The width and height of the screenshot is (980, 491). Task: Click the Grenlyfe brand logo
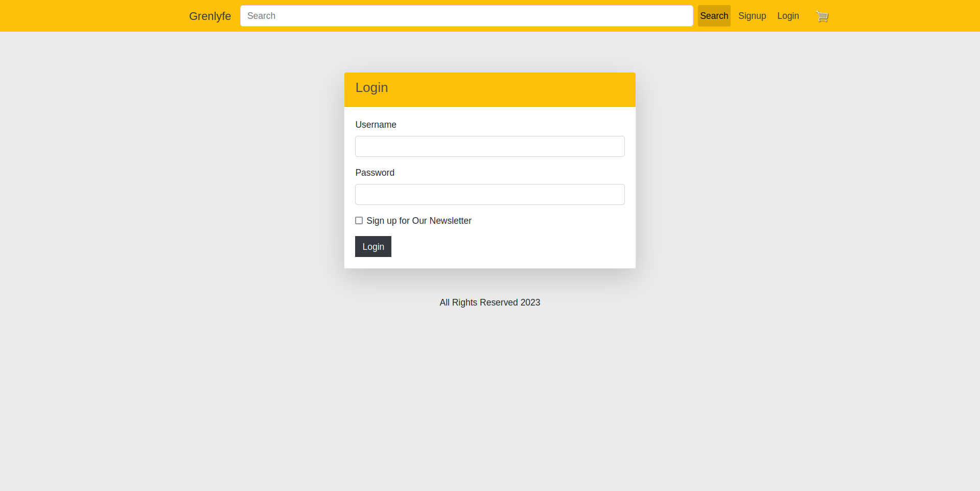pos(209,16)
